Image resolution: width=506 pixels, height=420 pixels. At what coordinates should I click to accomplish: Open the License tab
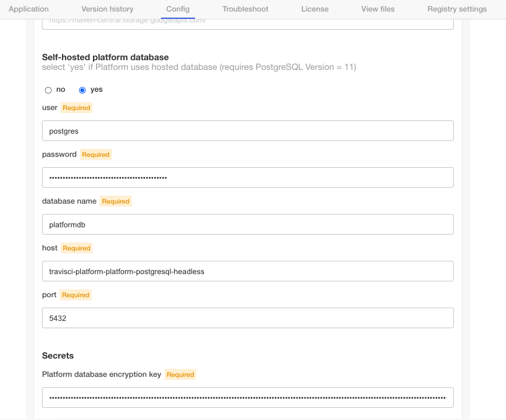click(315, 9)
